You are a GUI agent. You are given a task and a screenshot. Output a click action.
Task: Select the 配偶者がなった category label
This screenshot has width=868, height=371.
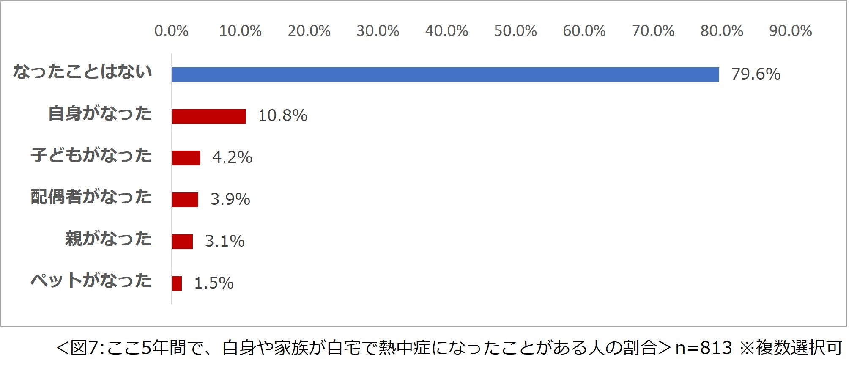91,197
